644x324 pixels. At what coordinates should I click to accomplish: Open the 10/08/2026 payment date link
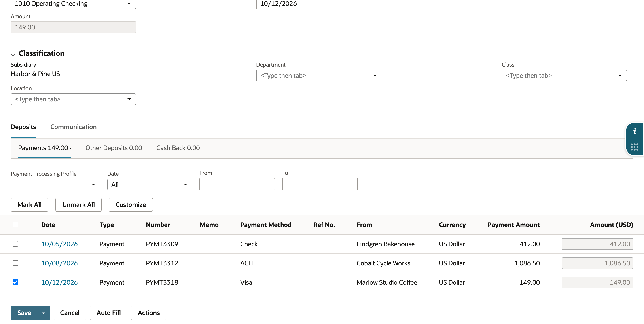(x=59, y=263)
